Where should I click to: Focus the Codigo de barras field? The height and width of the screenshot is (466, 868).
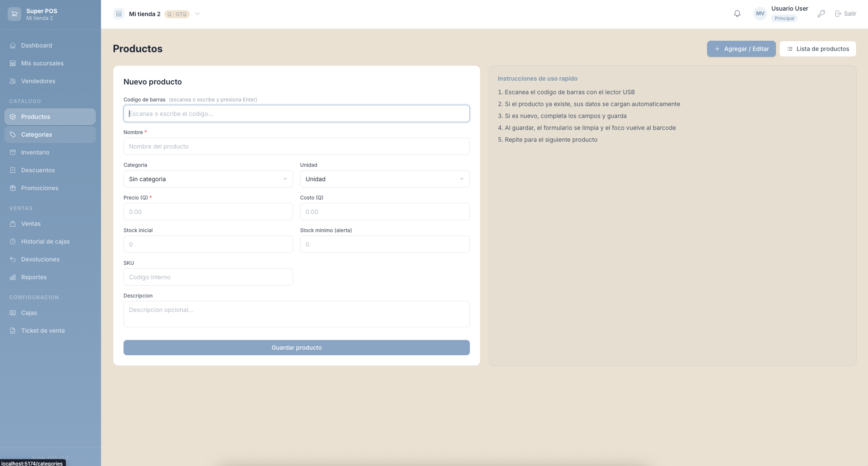(x=296, y=114)
